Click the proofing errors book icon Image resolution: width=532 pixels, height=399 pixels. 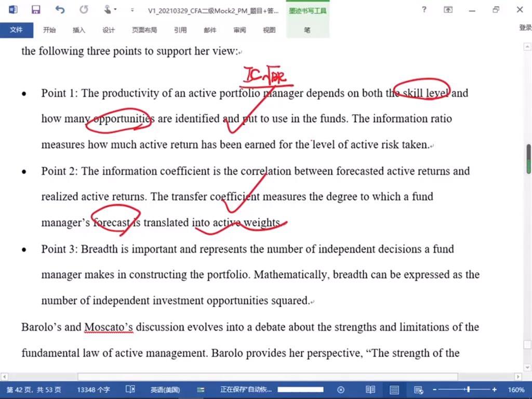click(130, 390)
